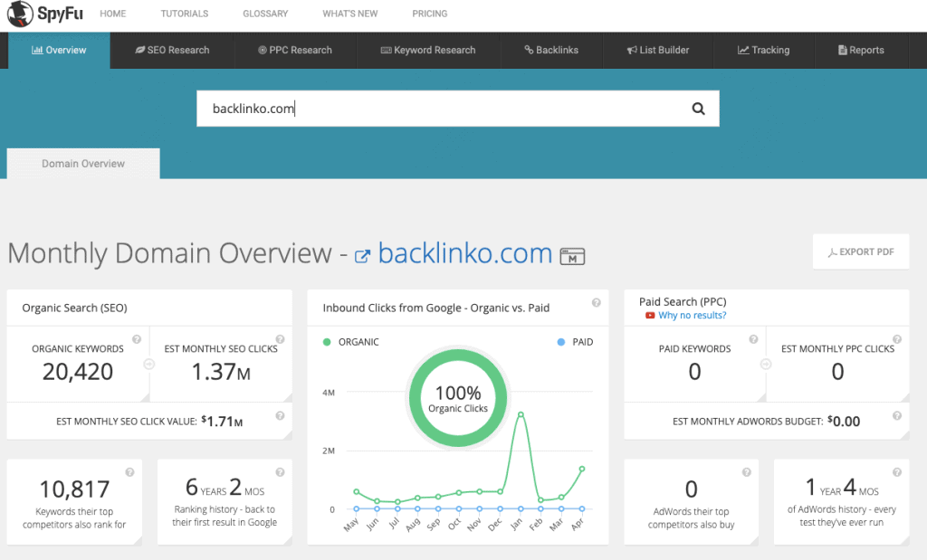Click the 6 Years 2 Mos ranking history
Screen dimensions: 927x560
coord(225,488)
